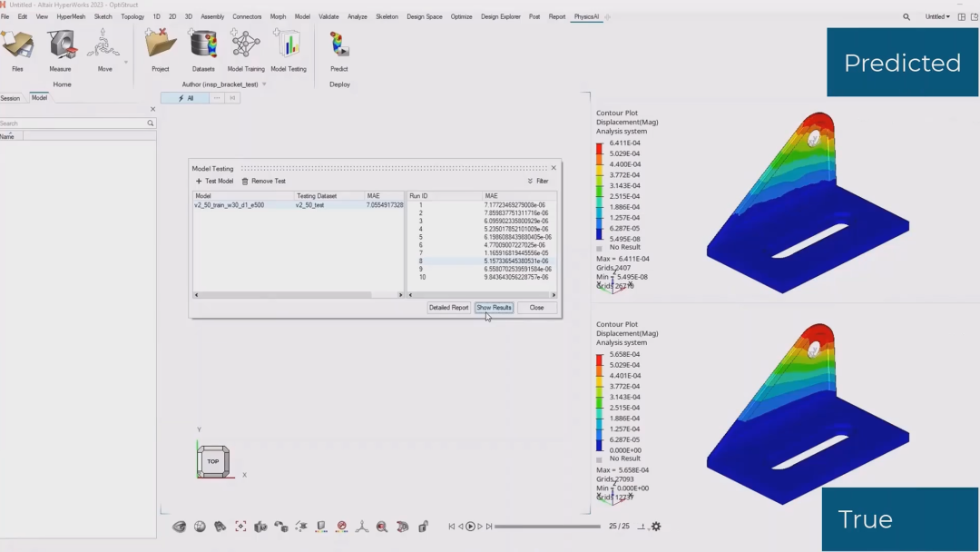Click the camera cube icon in the bottom toolbar

tap(260, 527)
